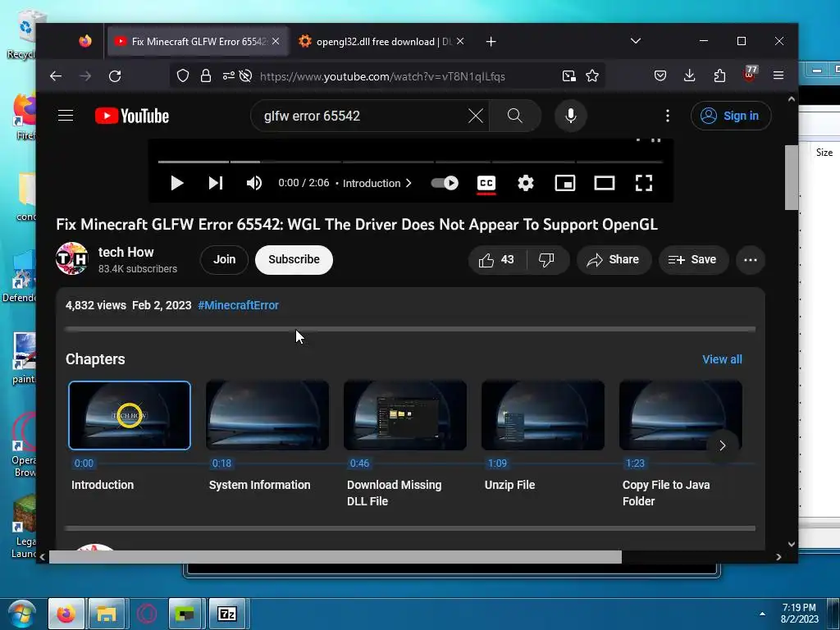Save the video to a playlist
The image size is (840, 630).
693,260
